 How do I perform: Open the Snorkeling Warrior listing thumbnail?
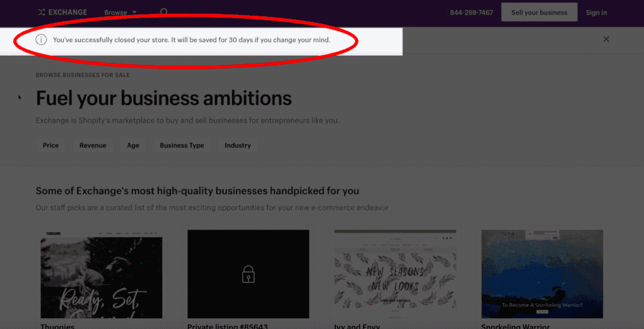point(541,274)
